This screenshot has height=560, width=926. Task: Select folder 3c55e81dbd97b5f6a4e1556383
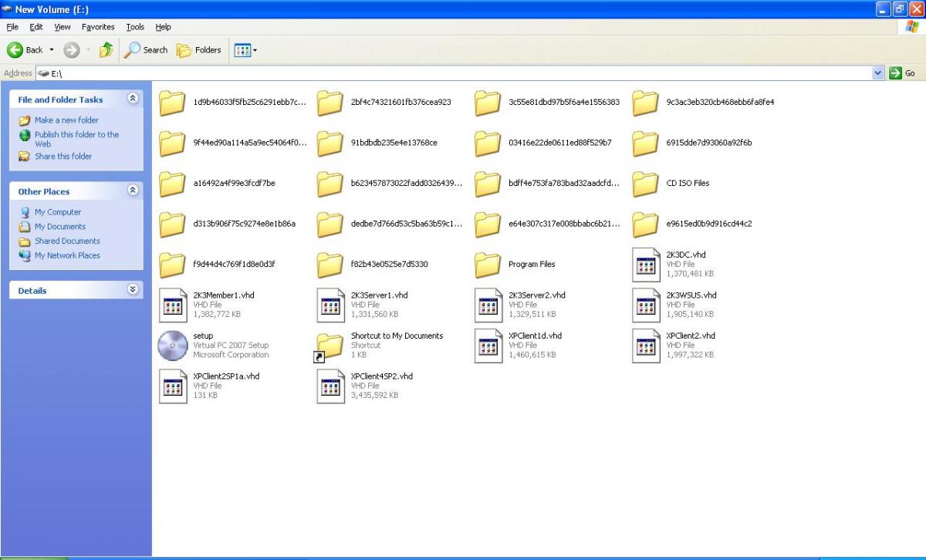[x=488, y=103]
